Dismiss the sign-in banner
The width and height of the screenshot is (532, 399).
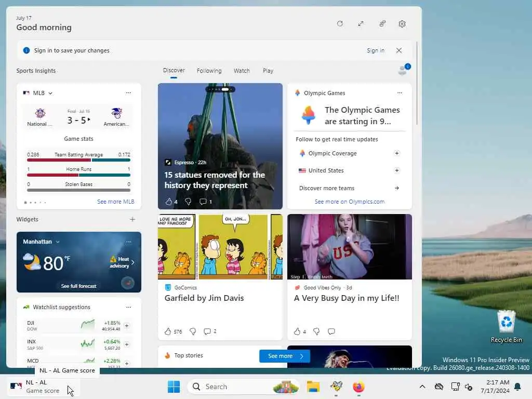(x=399, y=50)
